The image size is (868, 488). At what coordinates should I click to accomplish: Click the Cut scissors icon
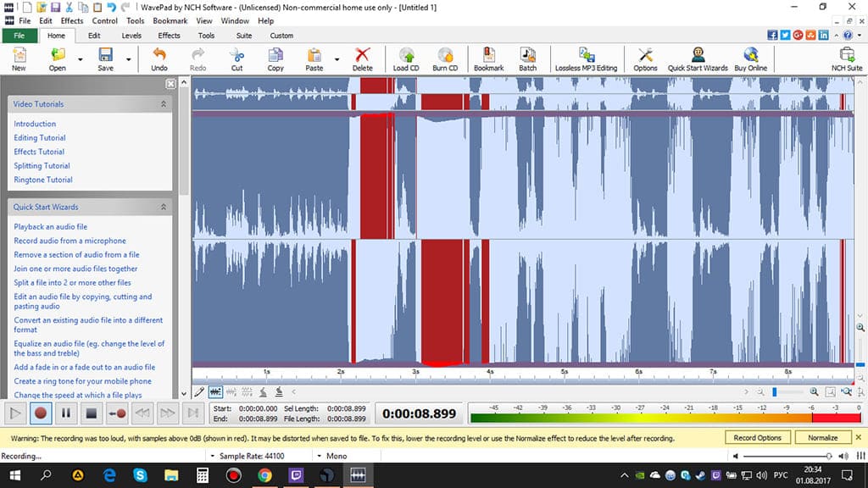[237, 59]
